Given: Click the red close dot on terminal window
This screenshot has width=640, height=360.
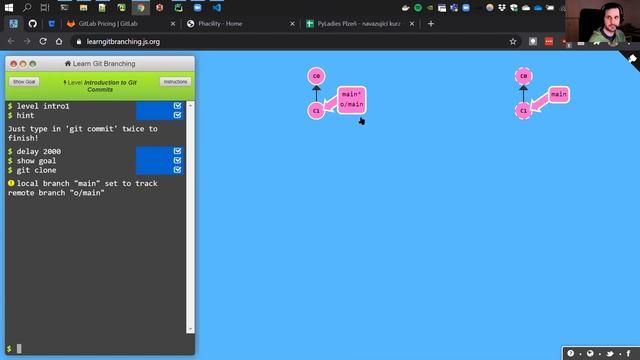Looking at the screenshot, I should click(x=13, y=64).
